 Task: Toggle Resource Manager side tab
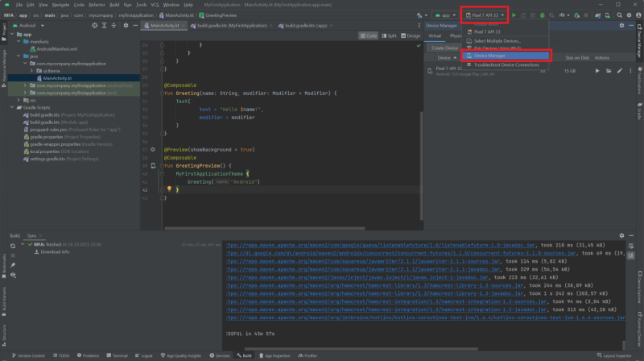coord(4,68)
